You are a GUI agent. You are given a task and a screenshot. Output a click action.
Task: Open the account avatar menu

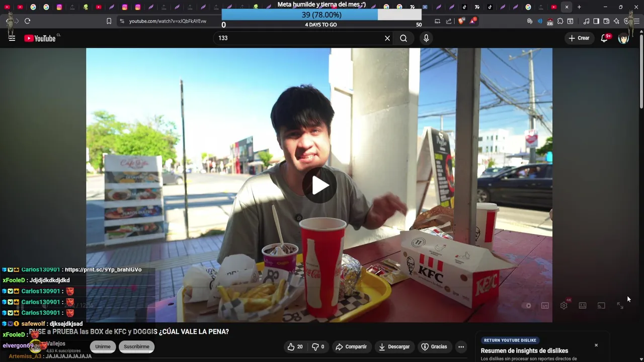coord(623,38)
